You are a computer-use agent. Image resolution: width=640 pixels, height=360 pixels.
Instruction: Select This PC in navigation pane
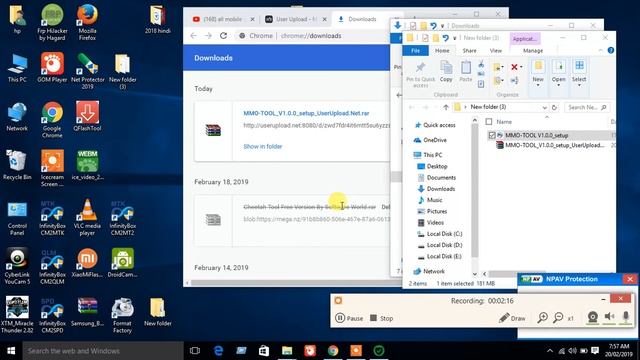tap(428, 155)
